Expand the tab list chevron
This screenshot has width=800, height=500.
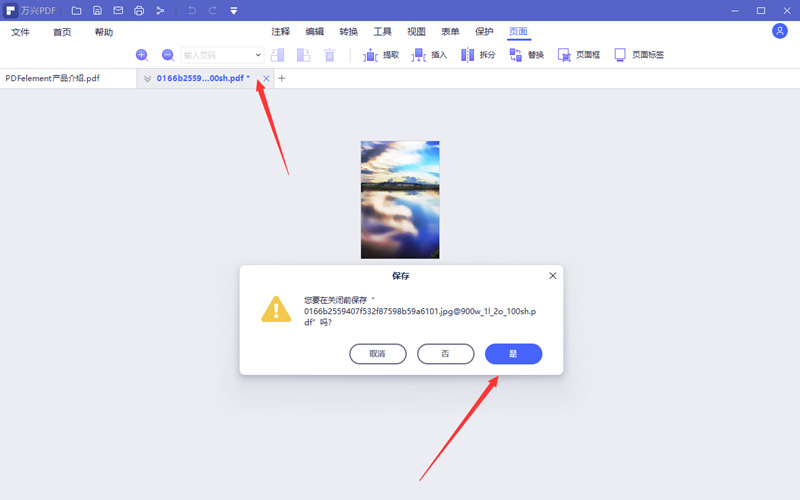pos(148,78)
